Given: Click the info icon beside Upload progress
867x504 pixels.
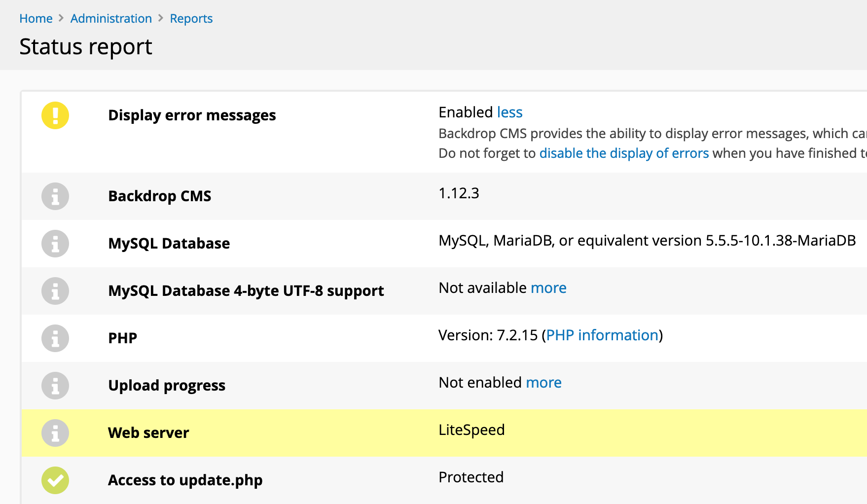Looking at the screenshot, I should pyautogui.click(x=55, y=386).
